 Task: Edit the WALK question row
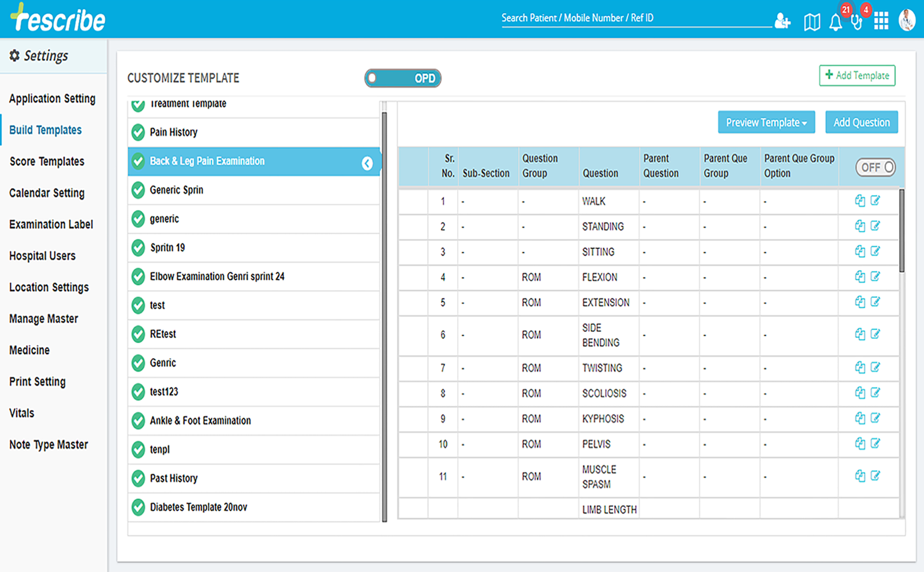point(875,200)
